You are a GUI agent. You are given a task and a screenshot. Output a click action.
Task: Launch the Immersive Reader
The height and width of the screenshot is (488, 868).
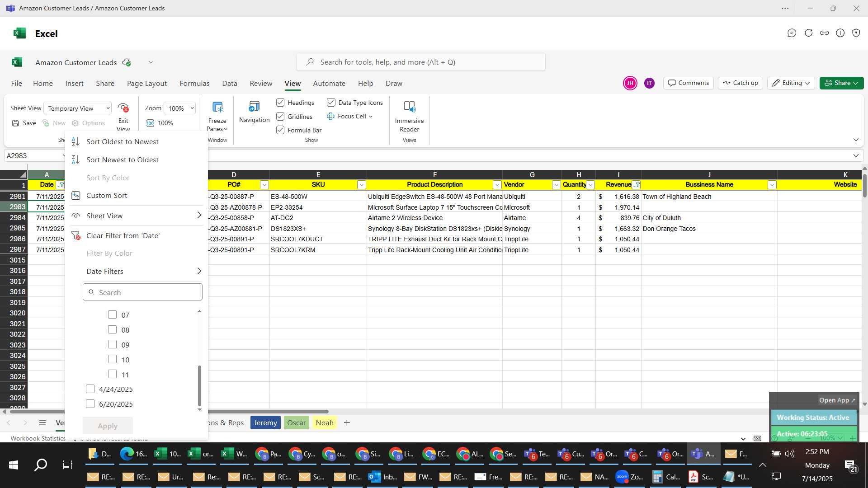coord(409,107)
